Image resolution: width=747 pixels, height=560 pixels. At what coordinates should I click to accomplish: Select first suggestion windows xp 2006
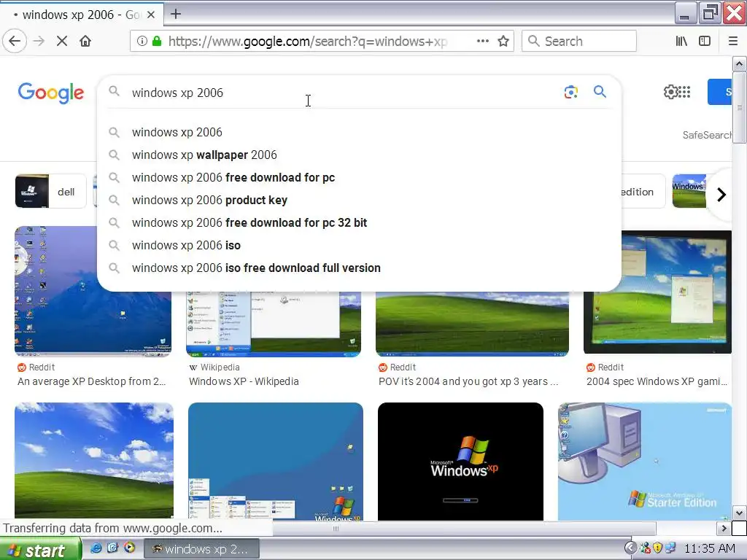click(359, 133)
